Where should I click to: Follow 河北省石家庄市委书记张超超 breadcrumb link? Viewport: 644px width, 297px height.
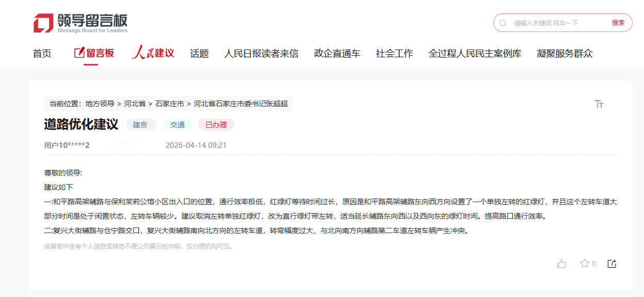240,104
